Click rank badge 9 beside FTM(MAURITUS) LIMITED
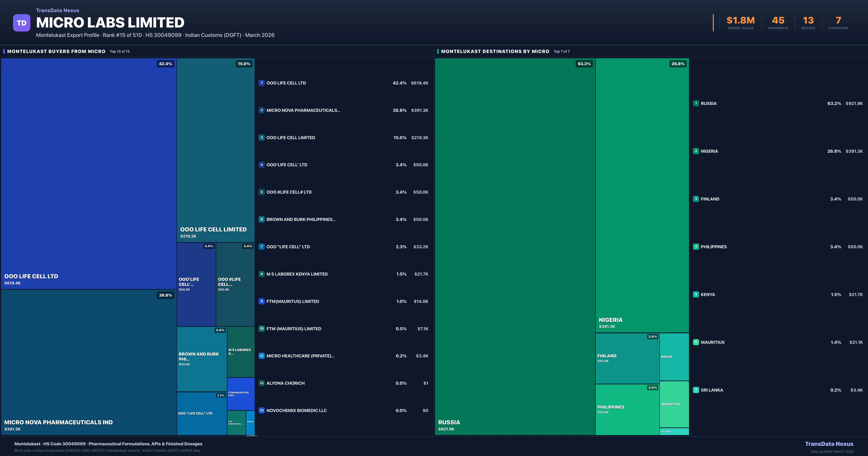Image resolution: width=868 pixels, height=456 pixels. (261, 301)
